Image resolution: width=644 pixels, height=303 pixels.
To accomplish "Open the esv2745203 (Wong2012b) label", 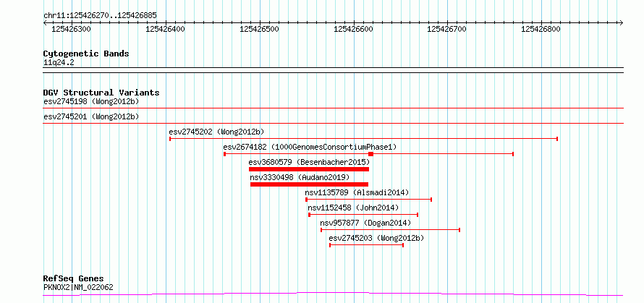I will 376,238.
